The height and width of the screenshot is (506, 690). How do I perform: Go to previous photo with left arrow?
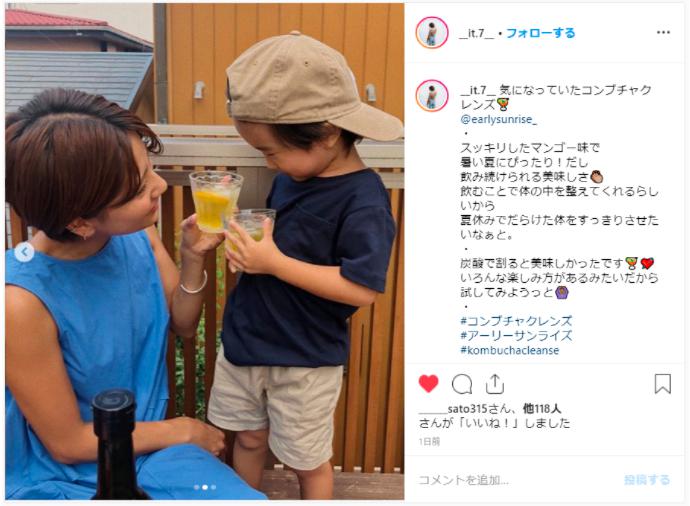pyautogui.click(x=24, y=252)
